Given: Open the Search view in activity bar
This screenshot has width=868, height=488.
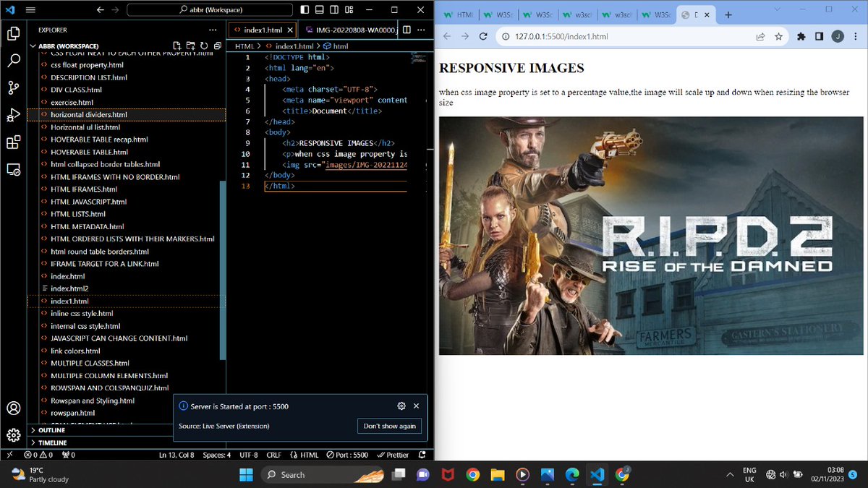Looking at the screenshot, I should (x=13, y=61).
